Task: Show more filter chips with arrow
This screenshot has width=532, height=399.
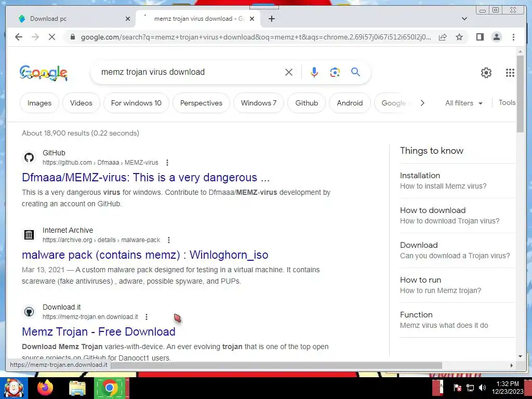Action: click(422, 103)
